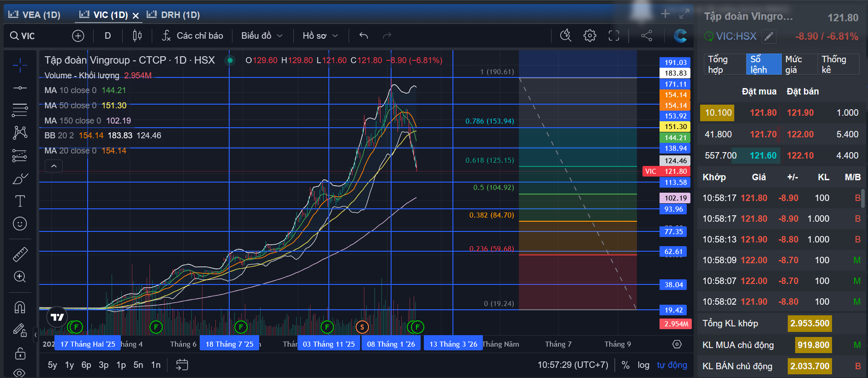This screenshot has width=868, height=378.
Task: Open the go to date calendar icon
Action: click(x=182, y=365)
